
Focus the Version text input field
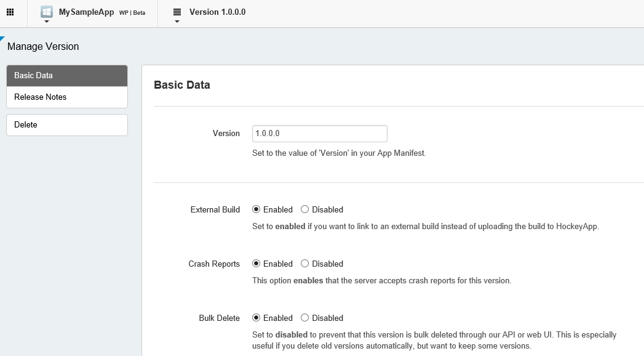(x=319, y=133)
